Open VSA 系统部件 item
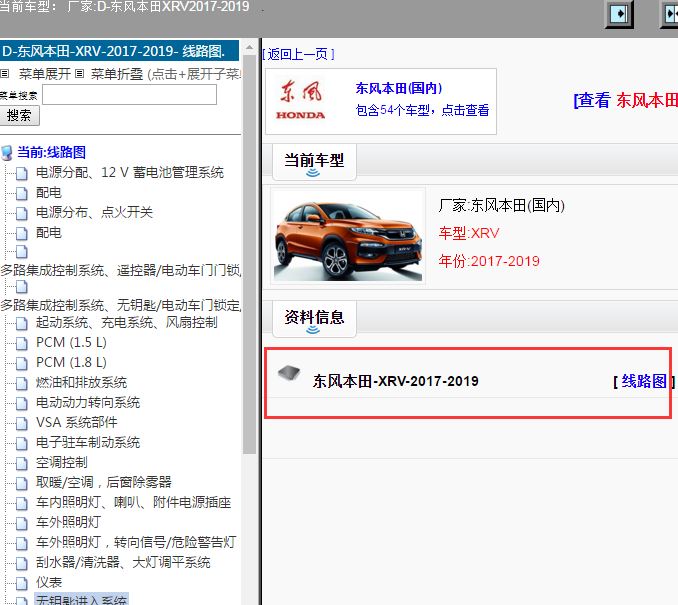The width and height of the screenshot is (678, 605). 77,423
